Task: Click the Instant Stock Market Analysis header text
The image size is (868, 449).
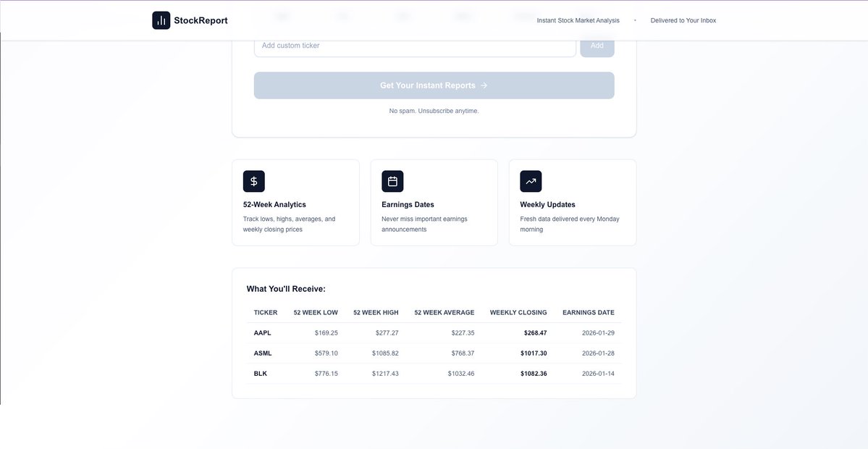Action: coord(578,20)
